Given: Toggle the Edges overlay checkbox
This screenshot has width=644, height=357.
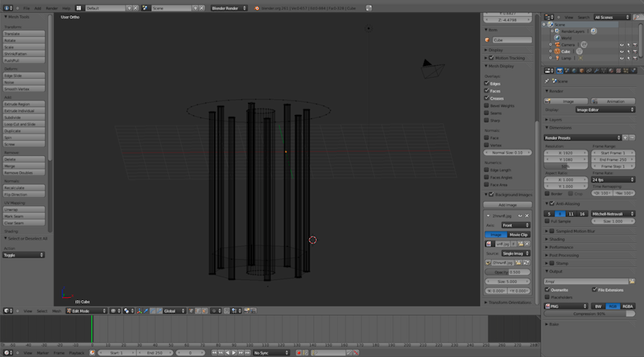Looking at the screenshot, I should (x=487, y=84).
